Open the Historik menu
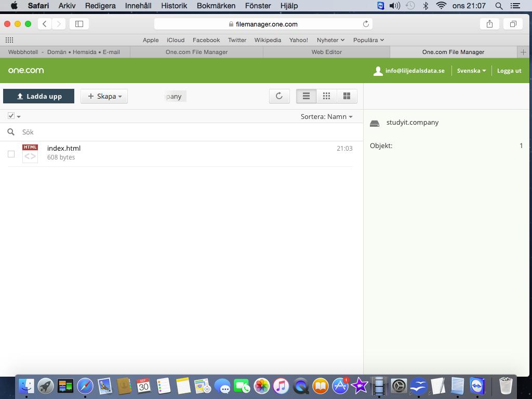This screenshot has height=399, width=532. (174, 6)
